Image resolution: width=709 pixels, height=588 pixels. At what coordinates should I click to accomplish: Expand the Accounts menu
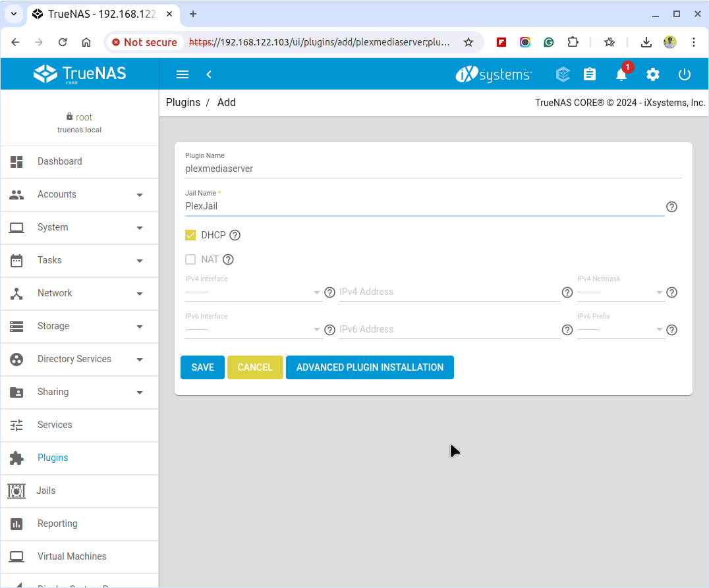click(x=80, y=195)
